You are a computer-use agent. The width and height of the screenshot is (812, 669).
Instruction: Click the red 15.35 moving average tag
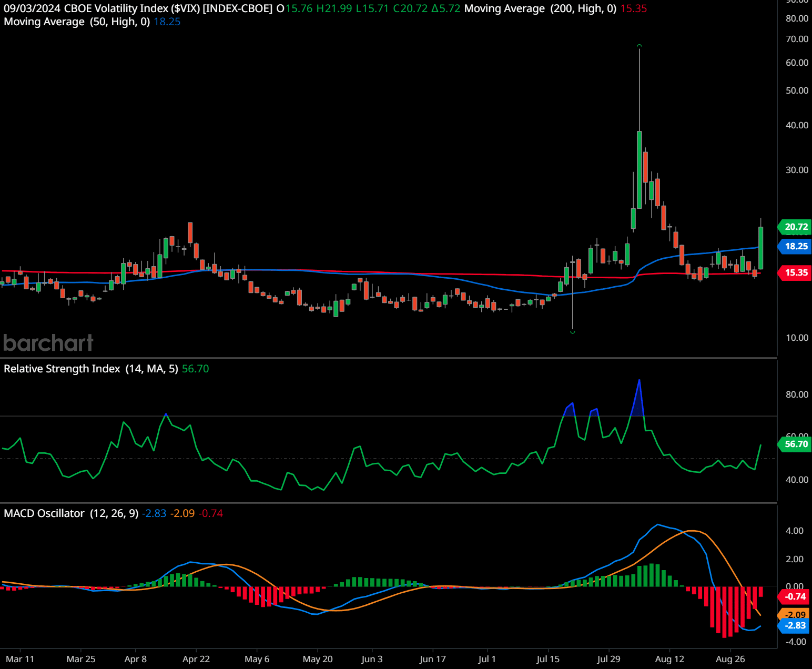coord(795,272)
